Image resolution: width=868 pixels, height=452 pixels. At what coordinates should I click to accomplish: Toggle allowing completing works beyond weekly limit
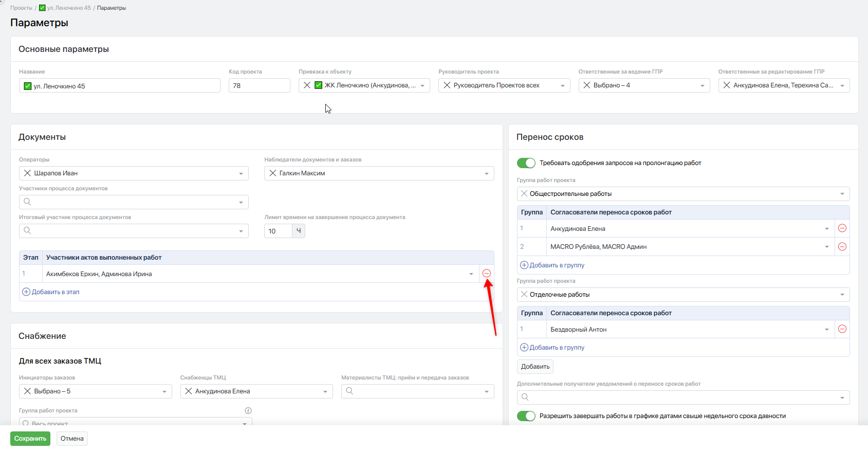(526, 416)
